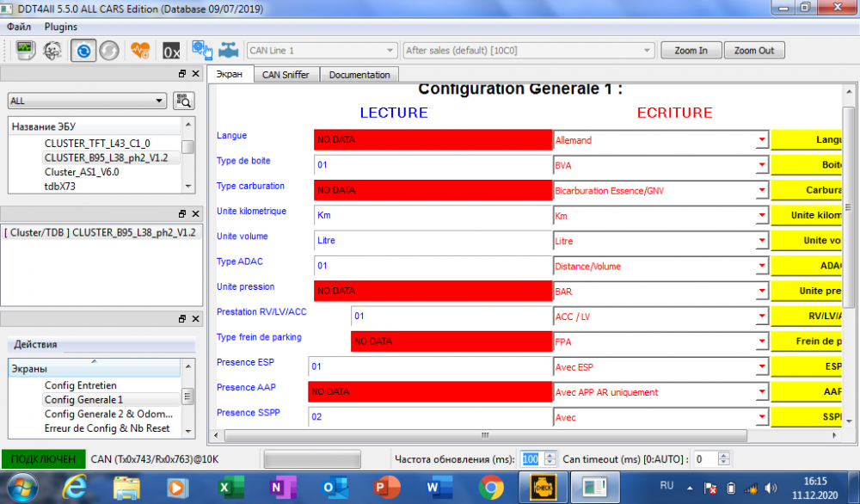
Task: Float the middle Cluster/TDB panel
Action: (182, 213)
